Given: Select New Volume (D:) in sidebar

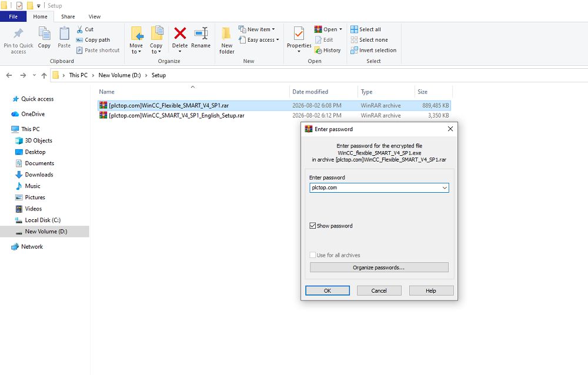Looking at the screenshot, I should [x=45, y=232].
